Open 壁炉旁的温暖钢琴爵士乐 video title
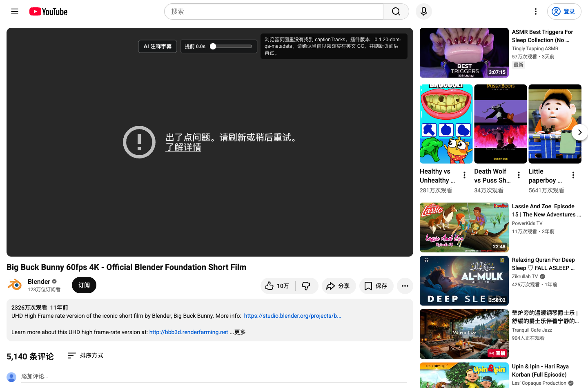This screenshot has height=388, width=588. pos(546,317)
